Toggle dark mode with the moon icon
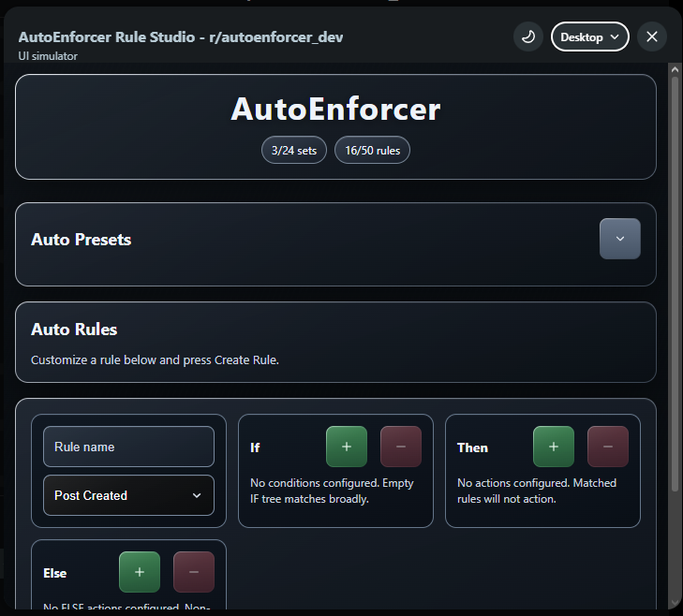This screenshot has width=683, height=616. (x=527, y=37)
